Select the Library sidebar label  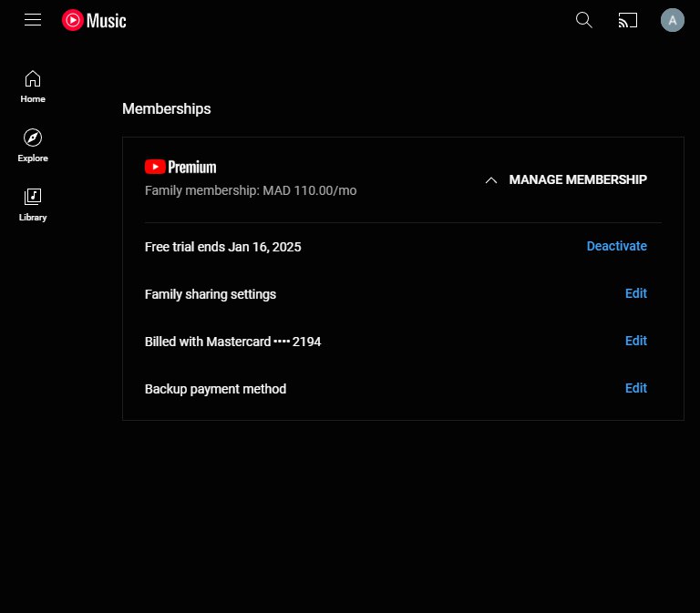(33, 218)
